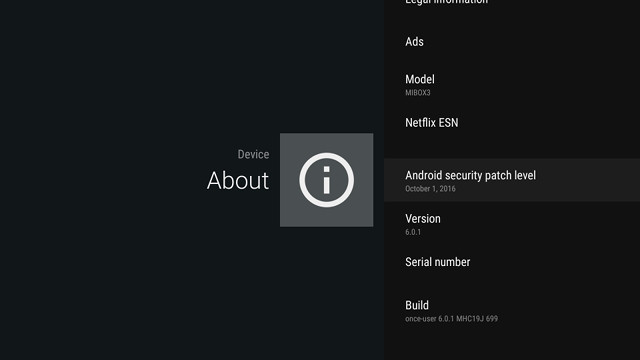
Task: Click the MIBOX3 model value
Action: click(x=418, y=93)
